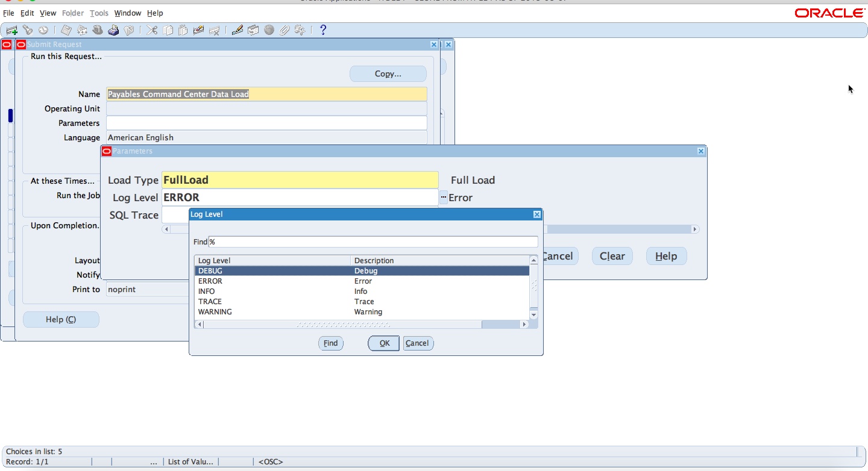Click the Close Form toolbar icon

point(129,30)
